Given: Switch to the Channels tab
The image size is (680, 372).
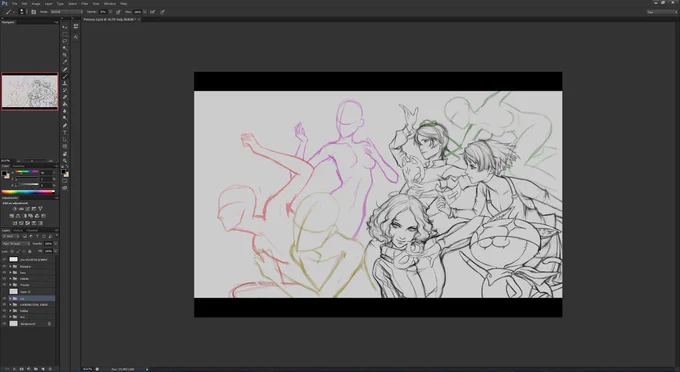Looking at the screenshot, I should (32, 231).
